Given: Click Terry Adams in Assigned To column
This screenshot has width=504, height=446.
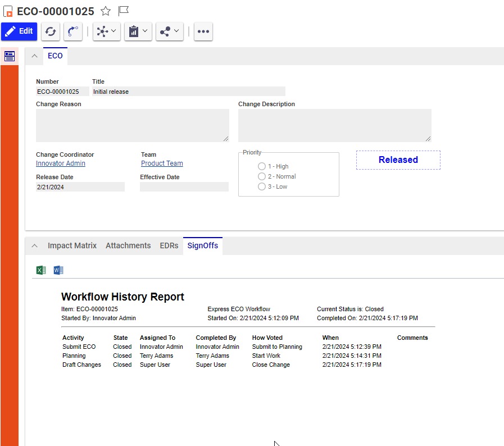Looking at the screenshot, I should [157, 356].
